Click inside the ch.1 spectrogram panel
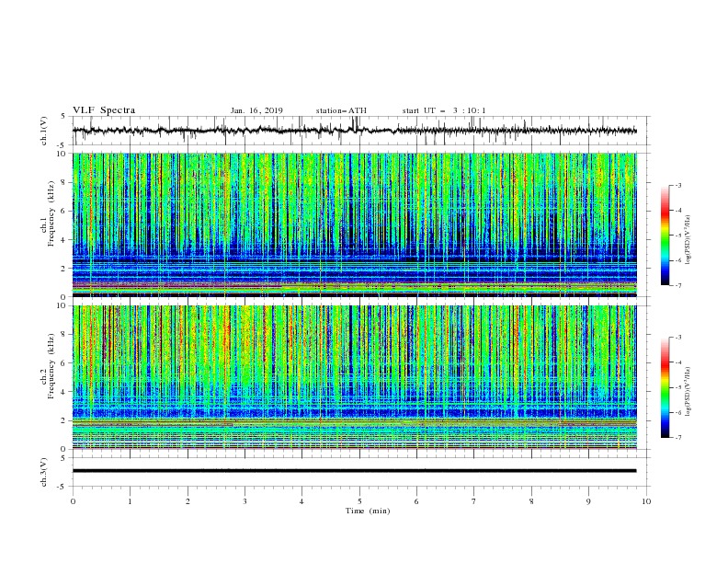The width and height of the screenshot is (728, 563). (355, 224)
